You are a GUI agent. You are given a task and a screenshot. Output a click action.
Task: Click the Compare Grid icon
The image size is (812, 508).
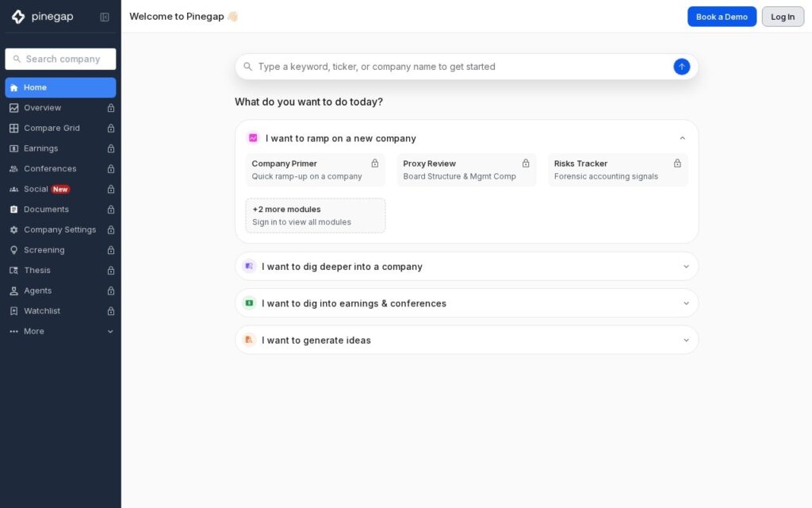tap(14, 128)
